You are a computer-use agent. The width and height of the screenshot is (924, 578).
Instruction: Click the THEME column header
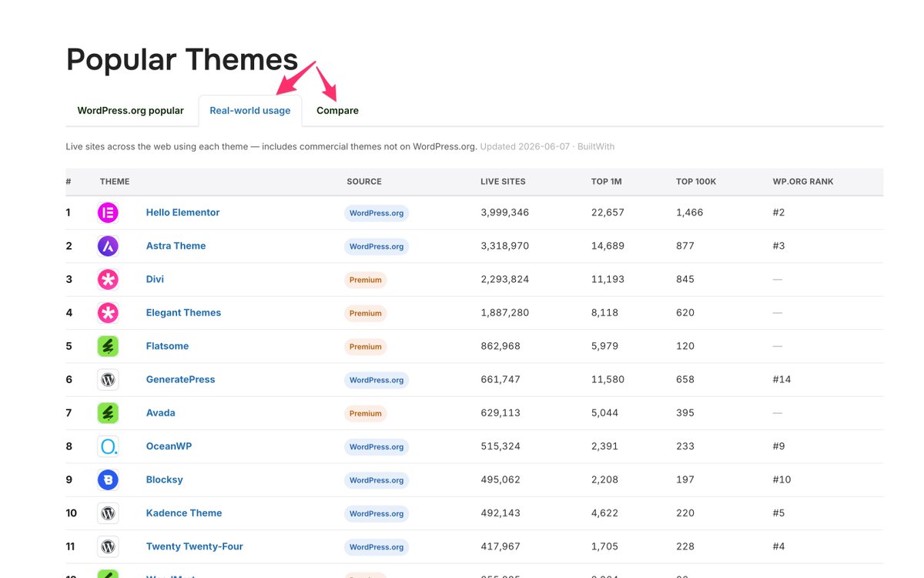(x=115, y=182)
